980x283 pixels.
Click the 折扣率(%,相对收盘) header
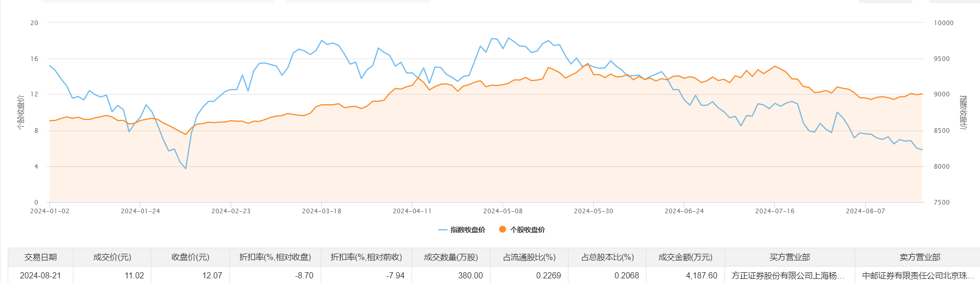(x=275, y=257)
